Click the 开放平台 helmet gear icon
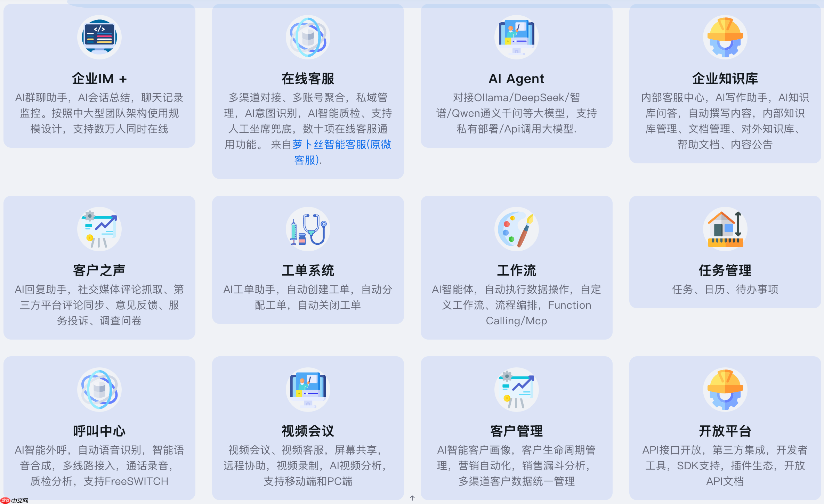The width and height of the screenshot is (824, 504). point(725,389)
